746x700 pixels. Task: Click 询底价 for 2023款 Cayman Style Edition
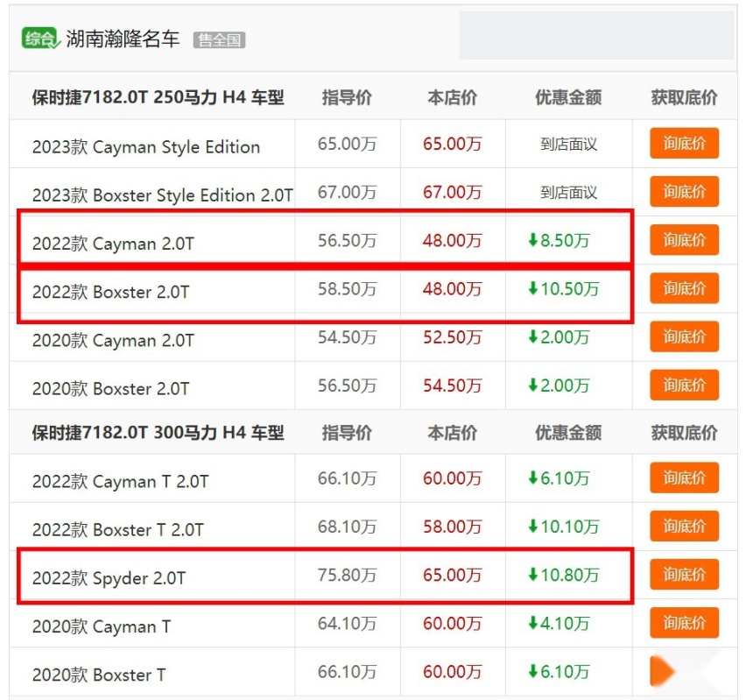(x=684, y=143)
